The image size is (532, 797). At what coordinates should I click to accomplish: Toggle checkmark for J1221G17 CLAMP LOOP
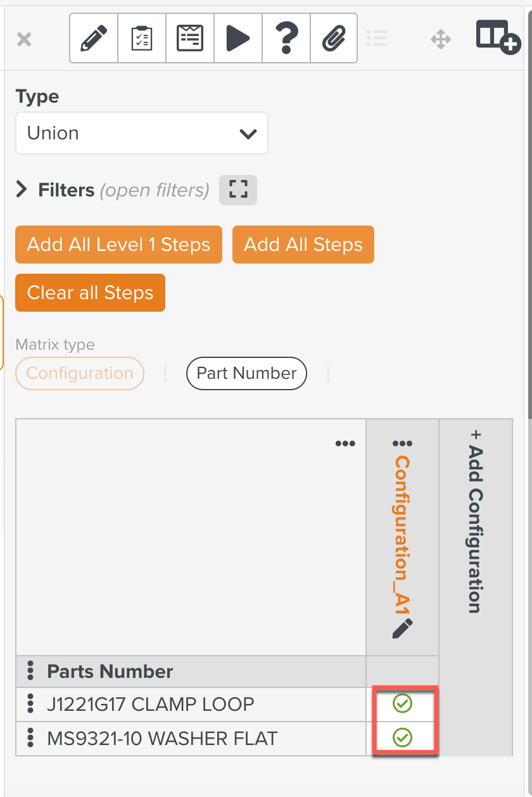[x=402, y=703]
